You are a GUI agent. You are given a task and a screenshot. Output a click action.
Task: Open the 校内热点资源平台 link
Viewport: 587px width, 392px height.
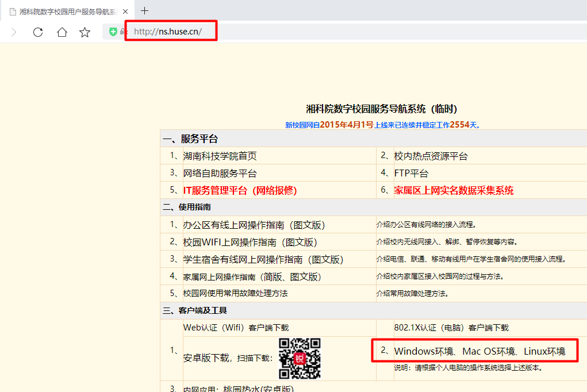pos(431,156)
